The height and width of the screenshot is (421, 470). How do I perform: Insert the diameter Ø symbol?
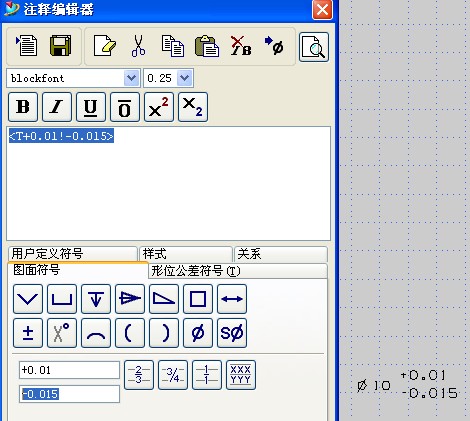click(198, 333)
